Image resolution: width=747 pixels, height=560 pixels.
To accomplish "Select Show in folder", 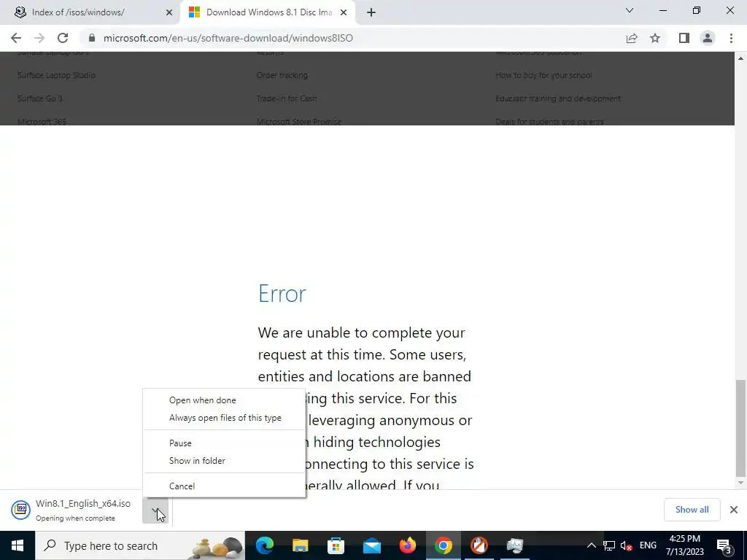I will point(197,461).
